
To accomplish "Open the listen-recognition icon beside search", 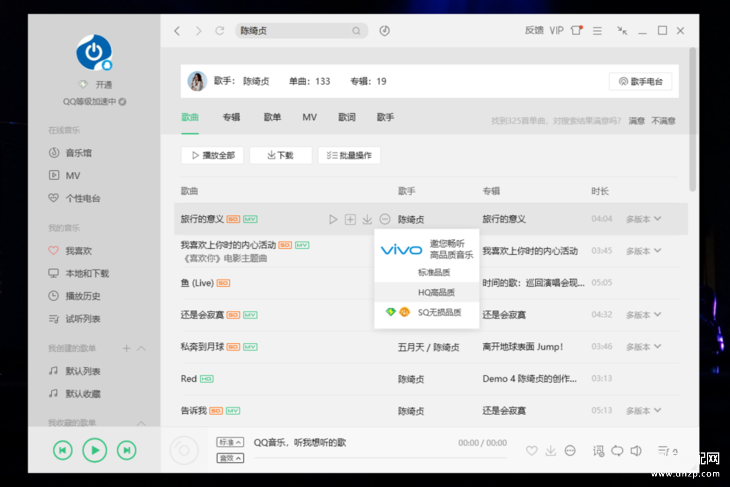I will click(x=385, y=31).
